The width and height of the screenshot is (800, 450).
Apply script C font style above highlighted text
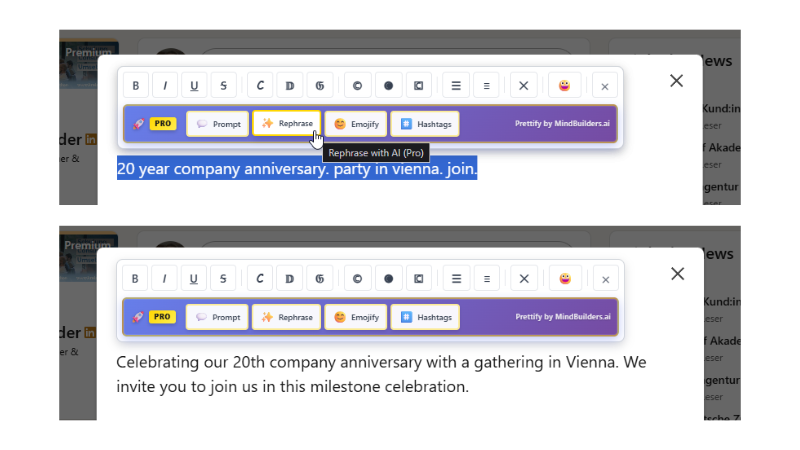[x=260, y=85]
